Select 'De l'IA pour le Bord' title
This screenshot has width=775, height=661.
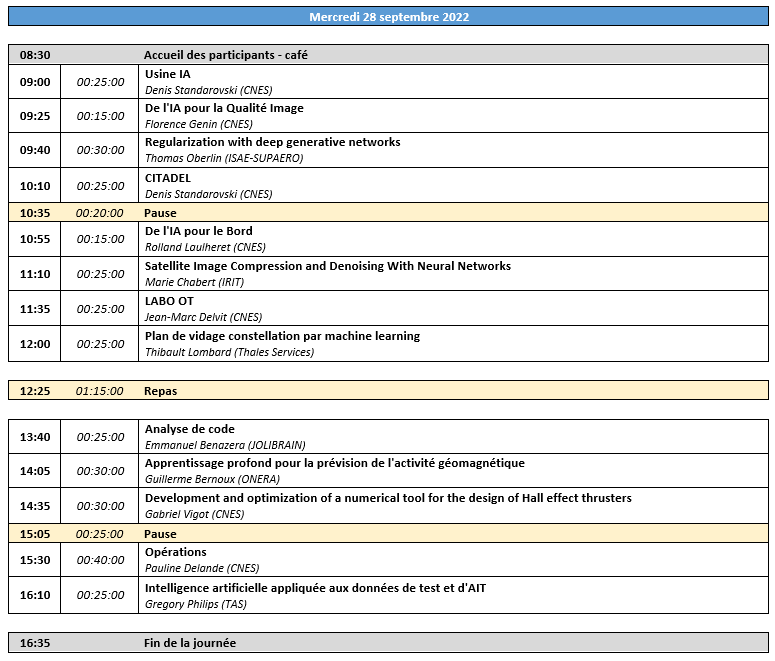point(198,231)
